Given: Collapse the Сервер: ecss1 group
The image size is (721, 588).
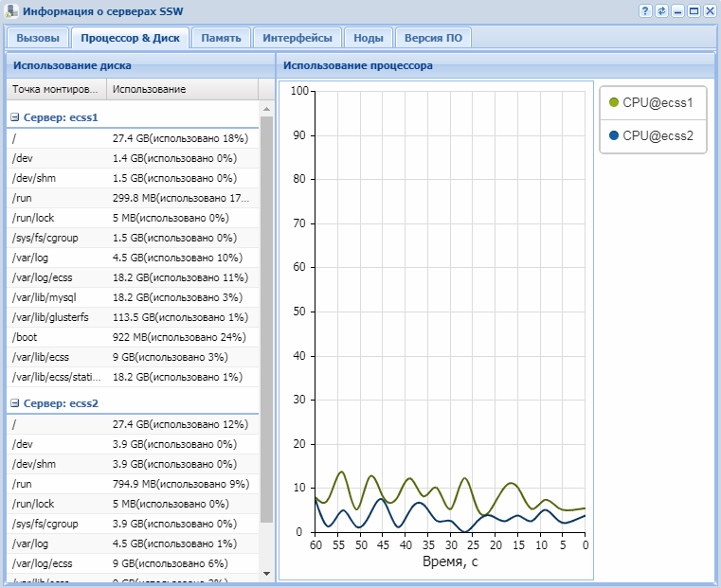Looking at the screenshot, I should coord(15,117).
